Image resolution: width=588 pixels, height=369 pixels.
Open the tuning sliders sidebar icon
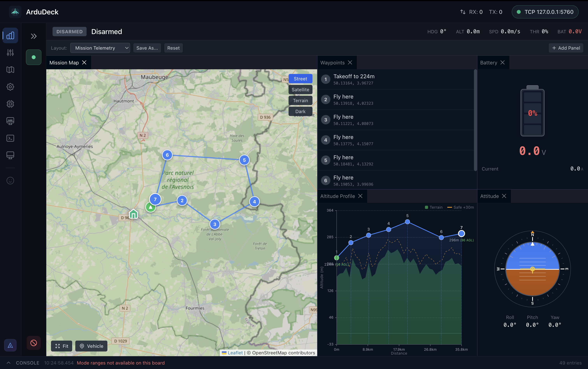click(10, 53)
